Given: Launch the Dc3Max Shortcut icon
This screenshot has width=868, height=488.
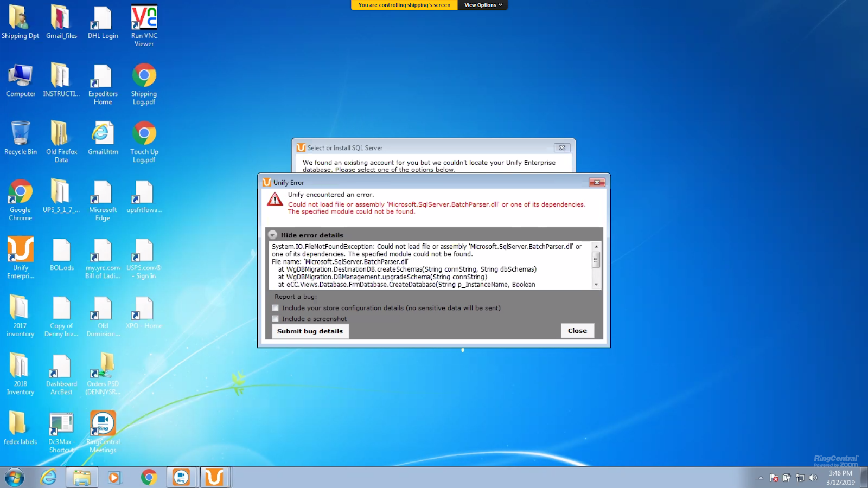Looking at the screenshot, I should (x=61, y=432).
